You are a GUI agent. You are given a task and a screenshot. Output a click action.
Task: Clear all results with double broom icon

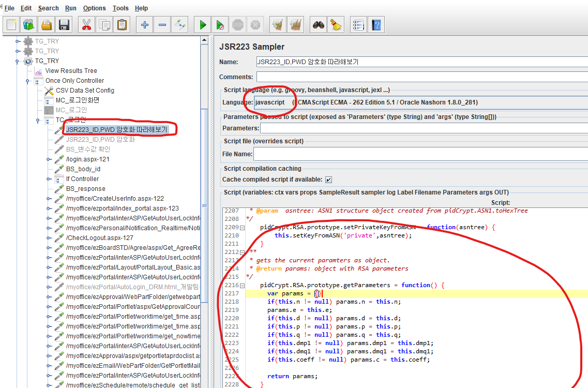[295, 25]
